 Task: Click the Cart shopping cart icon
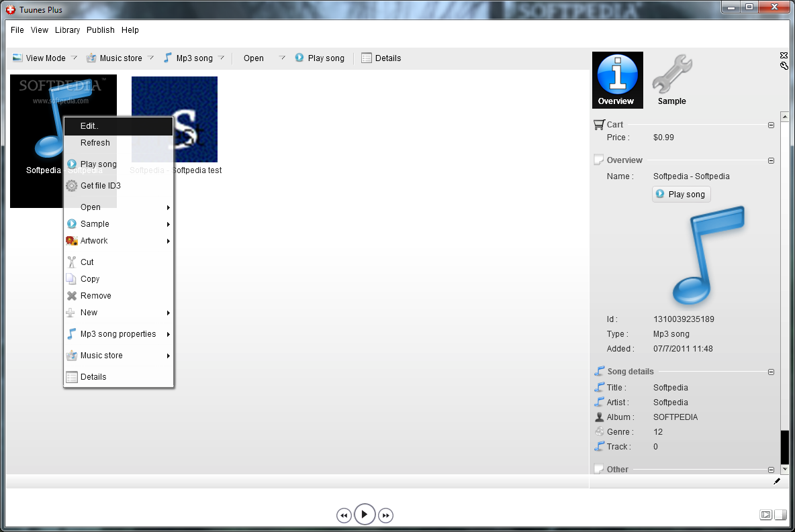600,124
